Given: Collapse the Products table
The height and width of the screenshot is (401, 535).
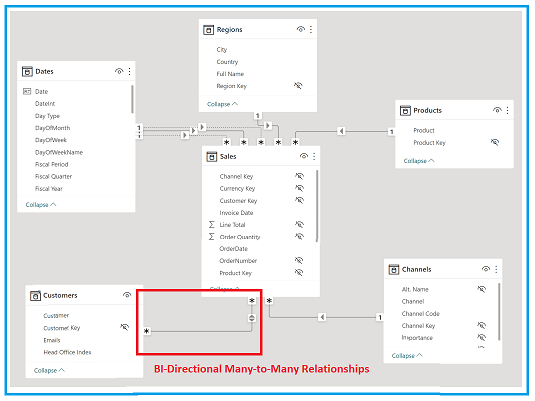Looking at the screenshot, I should pyautogui.click(x=419, y=161).
